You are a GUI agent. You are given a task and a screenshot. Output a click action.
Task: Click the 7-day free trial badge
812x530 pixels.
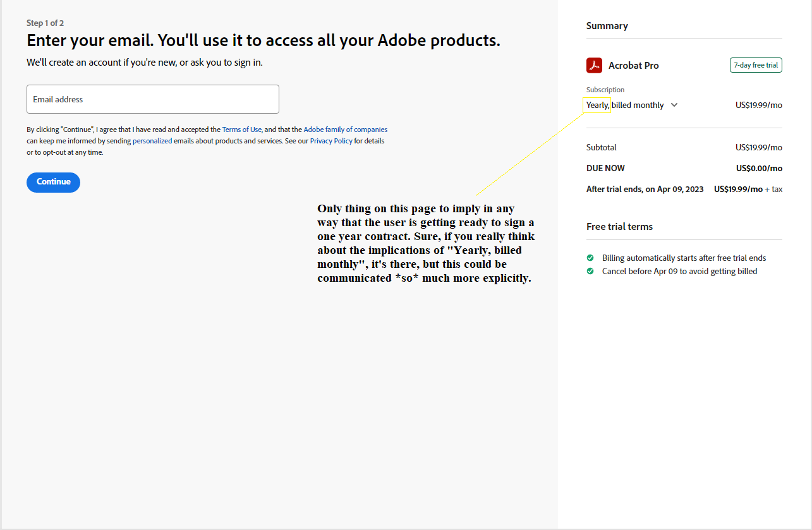756,64
